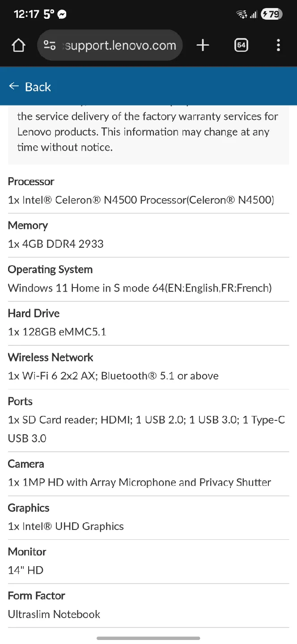The image size is (297, 644).
Task: Tap the Wireless Network section
Action: point(50,357)
